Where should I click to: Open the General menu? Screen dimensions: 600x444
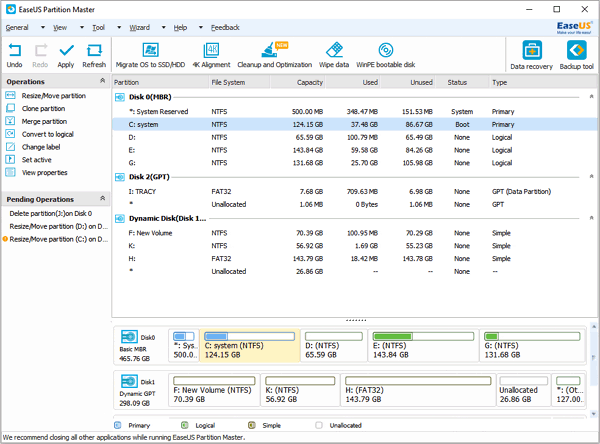pos(17,28)
